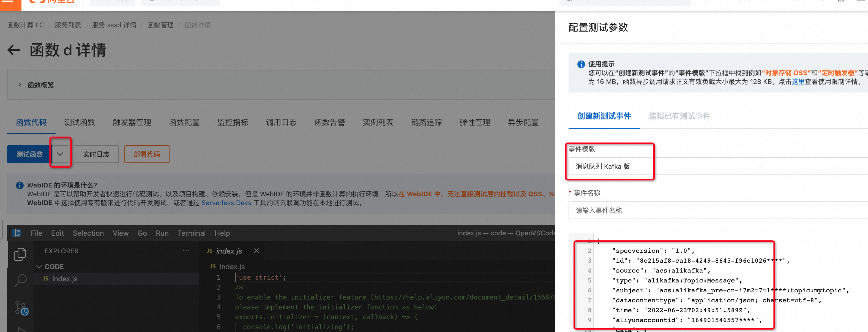Open the 函数告警 tab

pyautogui.click(x=329, y=122)
